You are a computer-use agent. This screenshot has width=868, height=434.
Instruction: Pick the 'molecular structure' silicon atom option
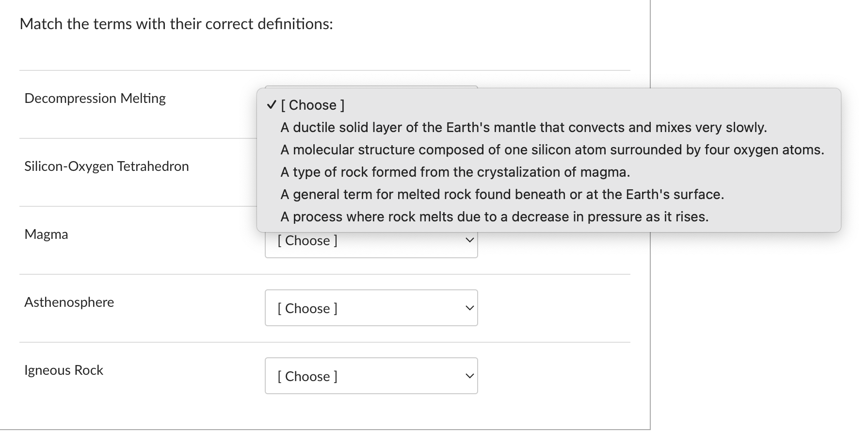[x=552, y=150]
